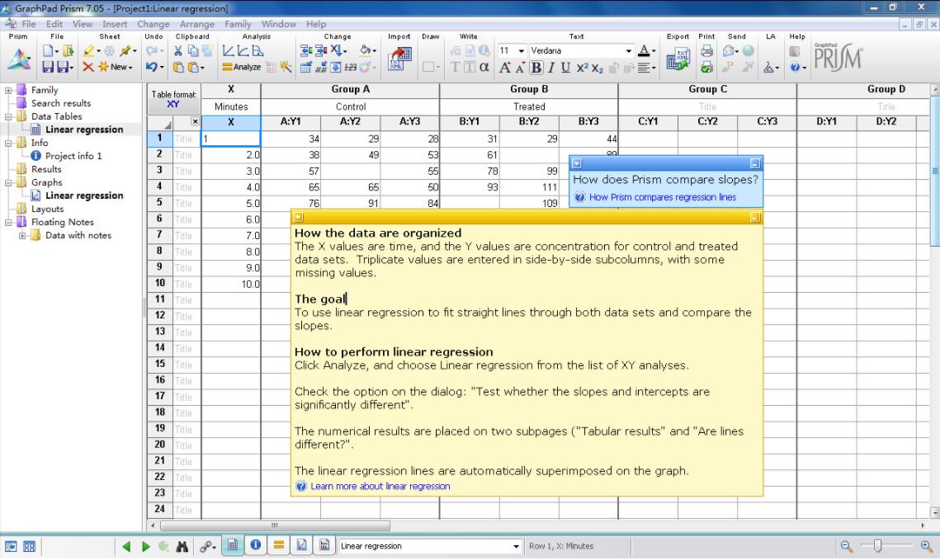Click the Import TXT/XML file icon
Screen dimensions: 940x560
click(x=399, y=59)
